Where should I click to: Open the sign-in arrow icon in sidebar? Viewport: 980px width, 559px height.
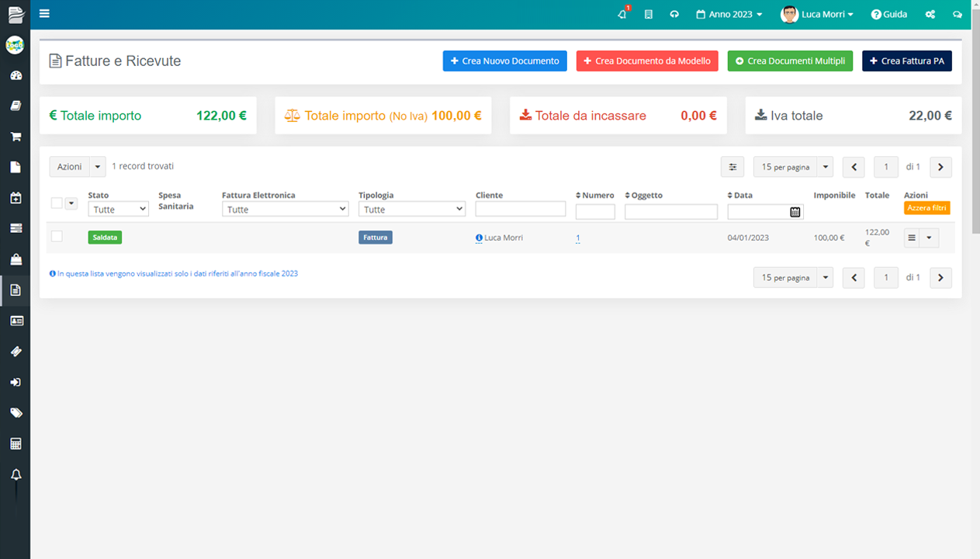pos(16,382)
